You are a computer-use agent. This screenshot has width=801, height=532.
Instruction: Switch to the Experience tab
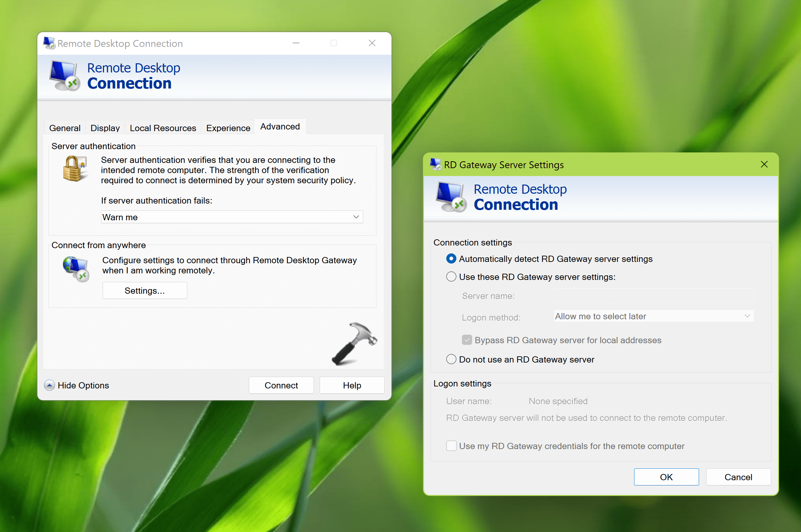click(x=228, y=128)
